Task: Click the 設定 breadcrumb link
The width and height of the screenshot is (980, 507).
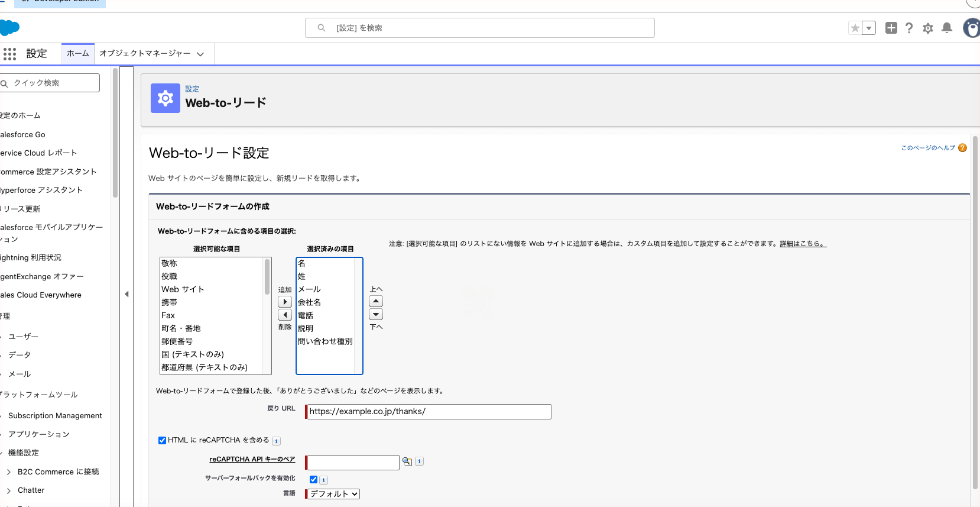Action: point(192,89)
